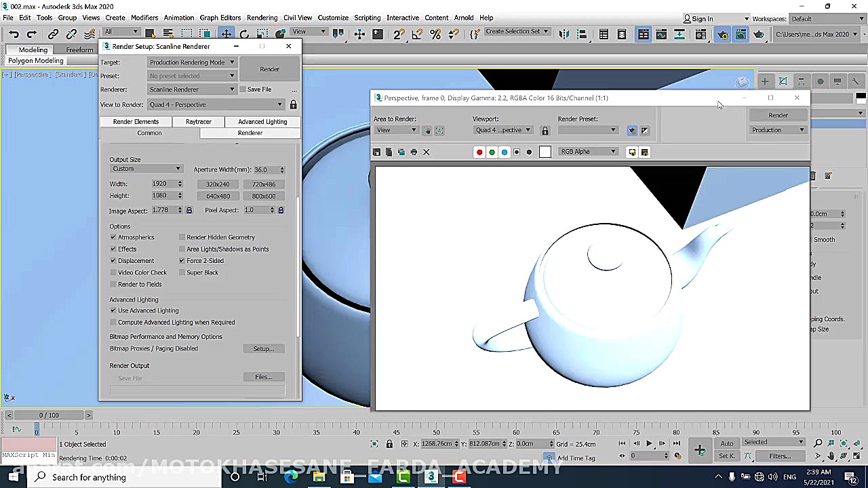Viewport: 868px width, 488px height.
Task: Click the Mirror tool icon
Action: tap(564, 34)
